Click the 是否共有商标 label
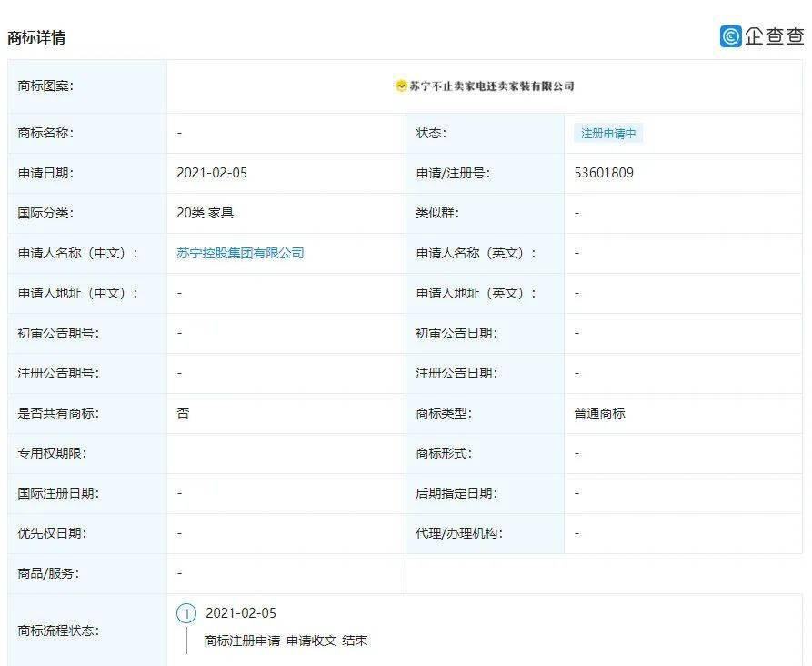 [58, 413]
